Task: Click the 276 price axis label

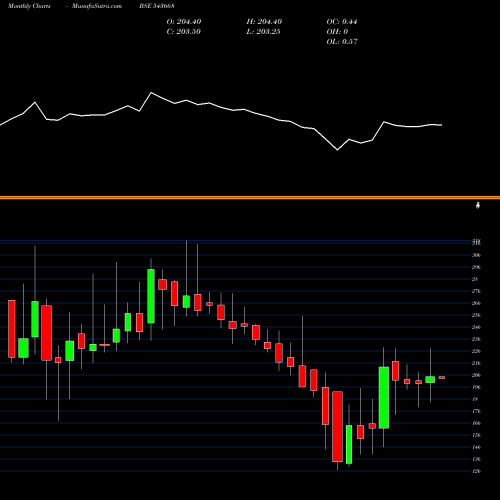Action: (x=476, y=291)
